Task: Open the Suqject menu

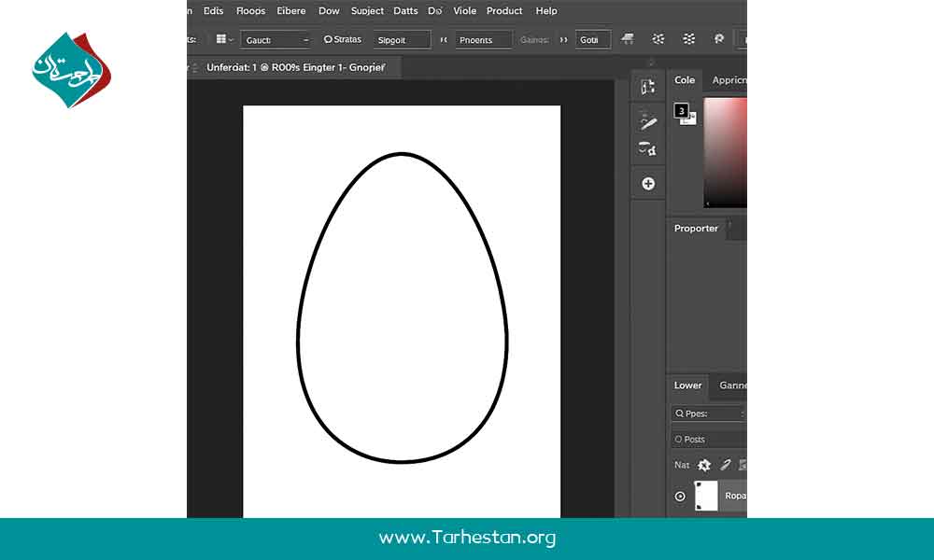Action: coord(367,10)
